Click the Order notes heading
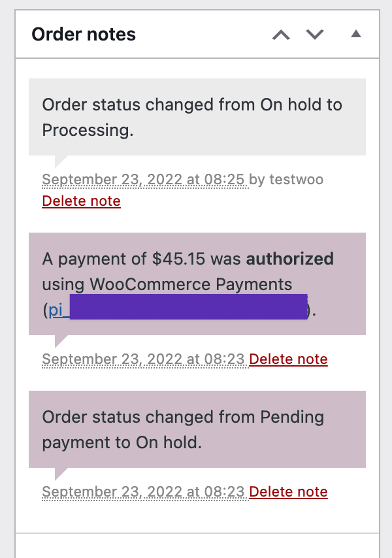The height and width of the screenshot is (558, 392). click(84, 34)
